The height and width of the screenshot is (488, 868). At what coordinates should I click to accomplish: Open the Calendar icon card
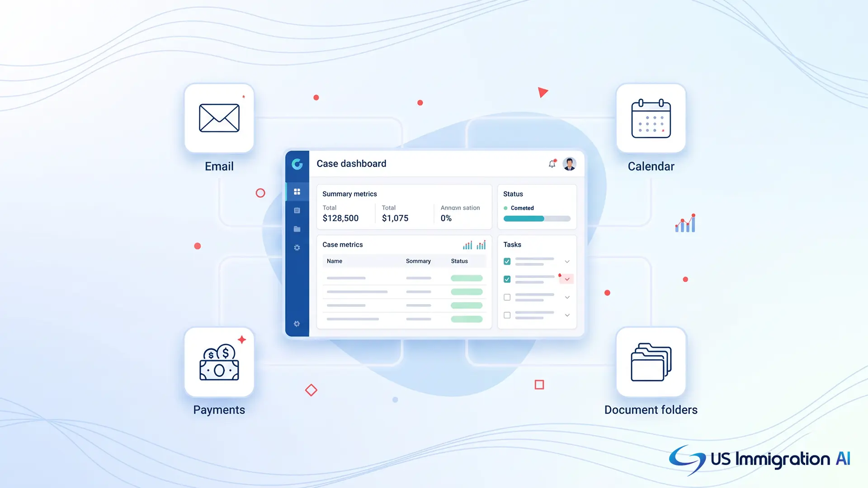click(x=651, y=118)
